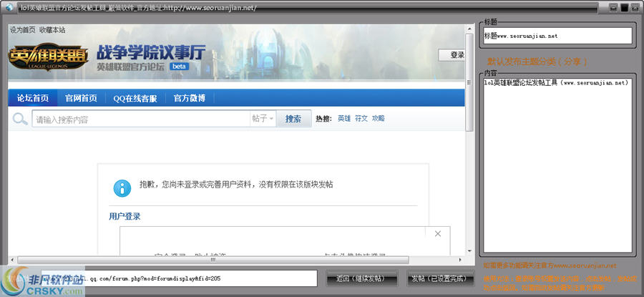The image size is (644, 297).
Task: Click hot search link 英雄
Action: pyautogui.click(x=344, y=118)
